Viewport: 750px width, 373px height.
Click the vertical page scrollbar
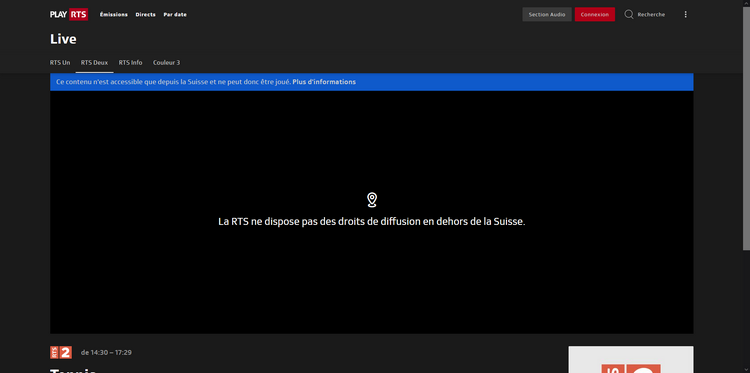pyautogui.click(x=746, y=128)
